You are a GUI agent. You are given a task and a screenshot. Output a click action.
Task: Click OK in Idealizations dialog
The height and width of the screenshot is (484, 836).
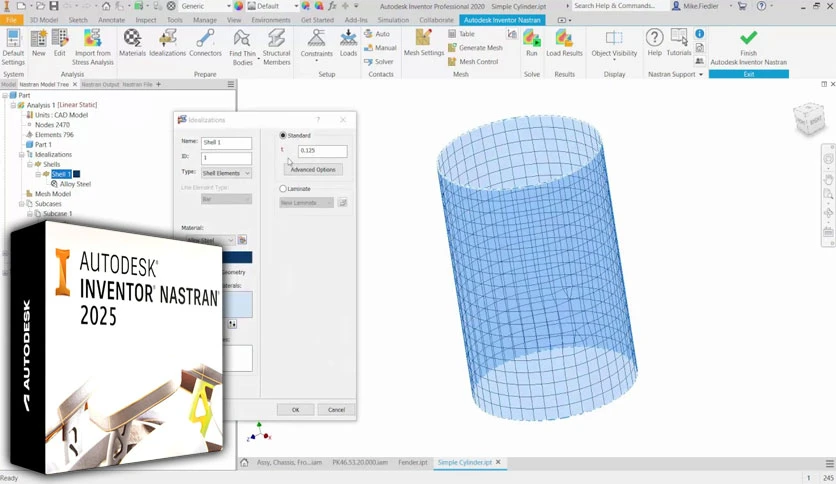tap(295, 409)
